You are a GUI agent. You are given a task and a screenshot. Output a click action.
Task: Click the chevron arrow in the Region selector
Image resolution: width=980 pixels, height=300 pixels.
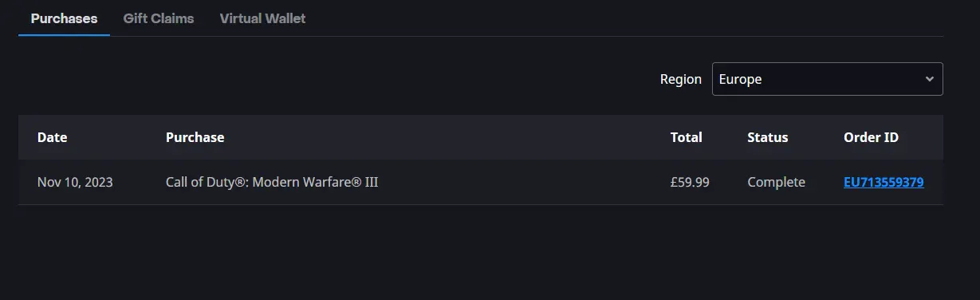[929, 79]
